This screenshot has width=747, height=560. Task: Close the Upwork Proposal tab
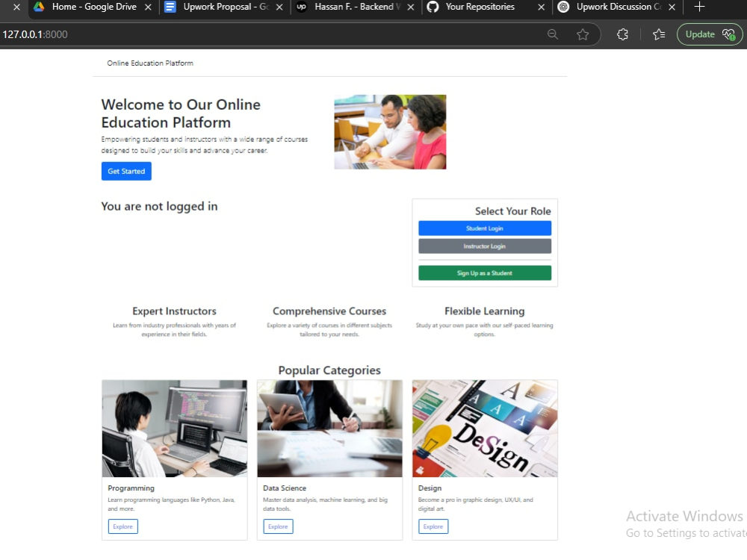(279, 7)
